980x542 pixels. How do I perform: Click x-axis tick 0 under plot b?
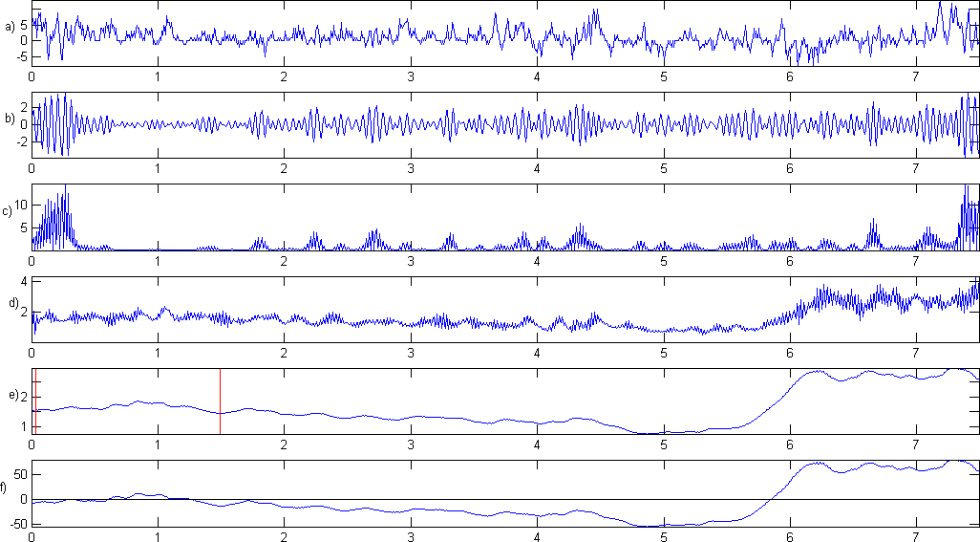32,167
